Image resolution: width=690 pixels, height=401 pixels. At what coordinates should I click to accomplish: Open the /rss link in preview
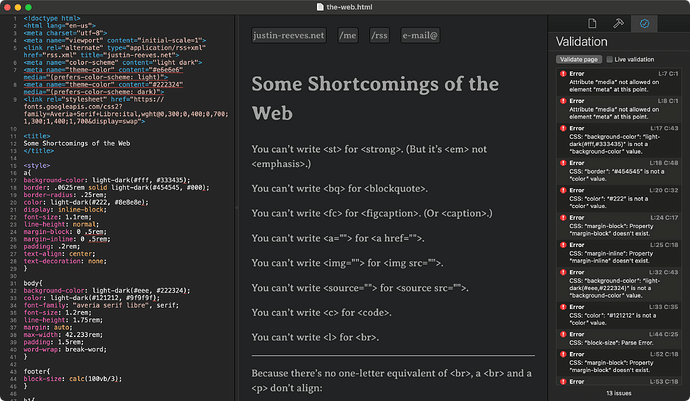click(379, 37)
